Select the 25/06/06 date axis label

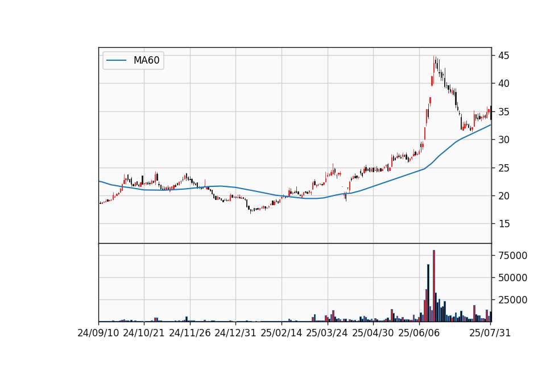pyautogui.click(x=419, y=333)
